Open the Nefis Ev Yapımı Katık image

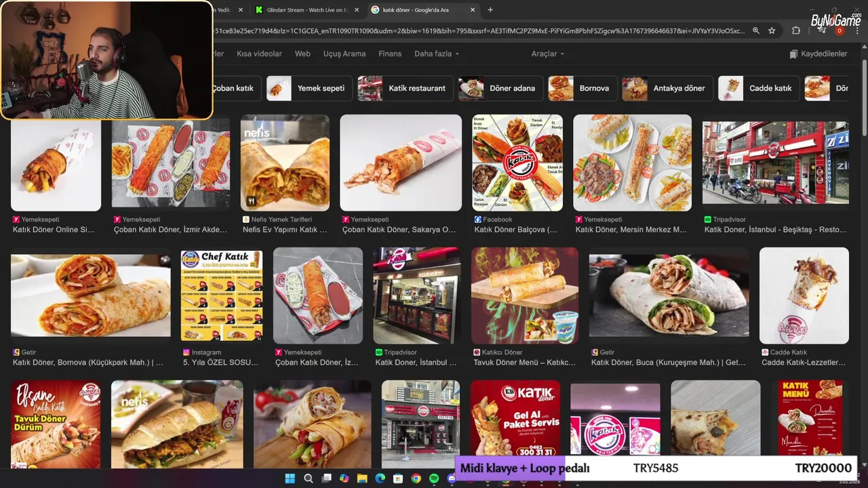coord(285,163)
